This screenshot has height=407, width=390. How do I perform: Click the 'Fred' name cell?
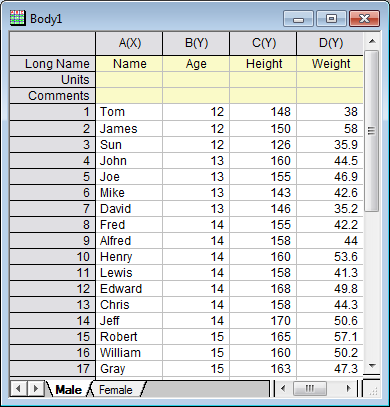(129, 225)
